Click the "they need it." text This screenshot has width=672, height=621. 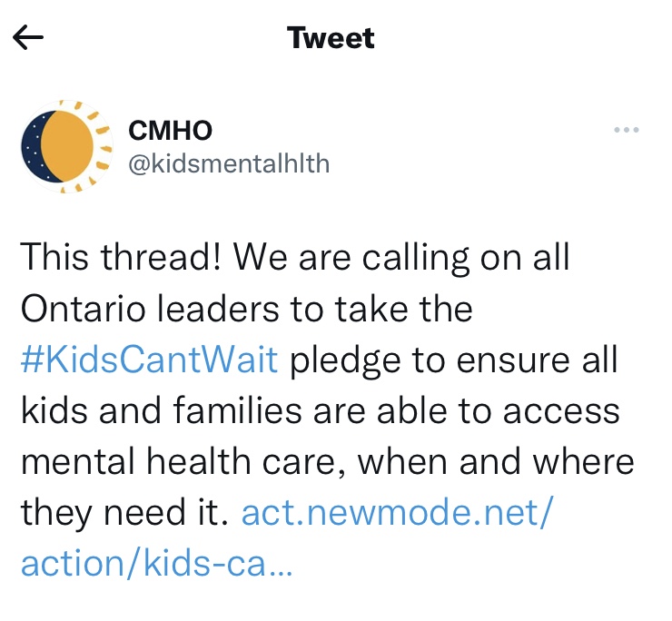(x=121, y=514)
